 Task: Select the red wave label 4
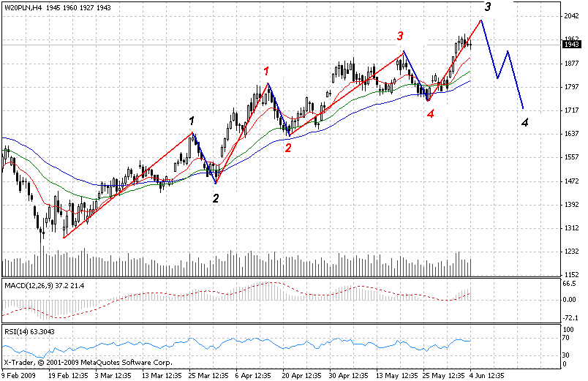coord(431,113)
